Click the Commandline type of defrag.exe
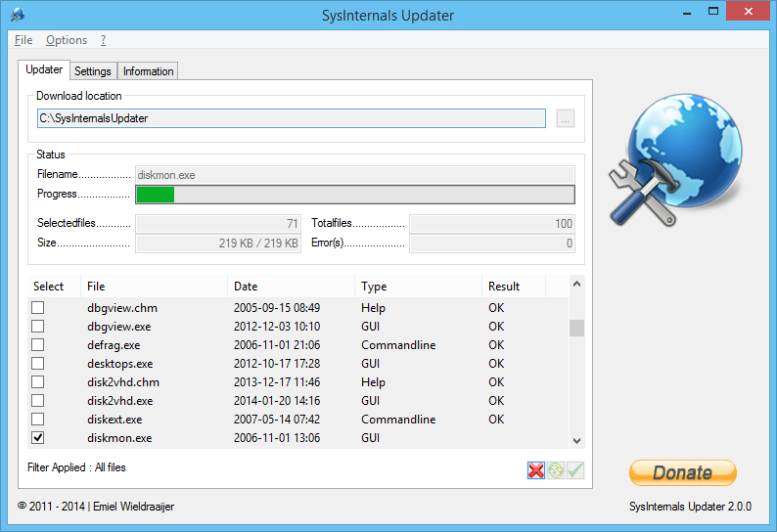The width and height of the screenshot is (777, 532). pyautogui.click(x=398, y=345)
